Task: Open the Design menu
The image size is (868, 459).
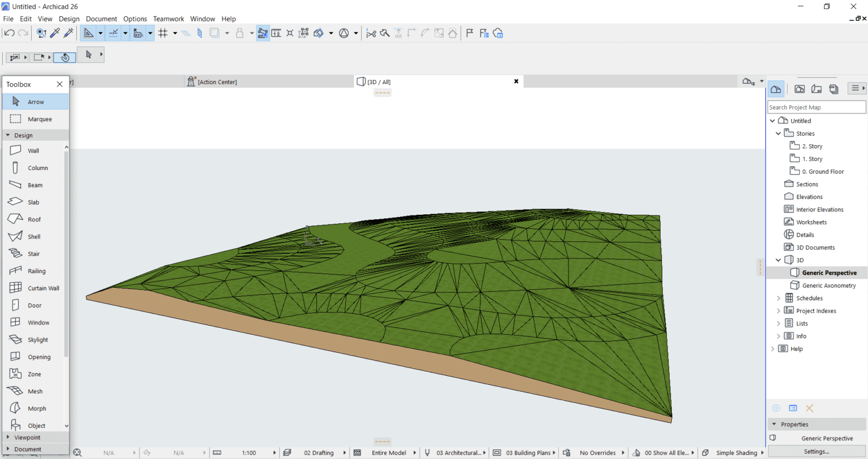Action: pos(69,19)
